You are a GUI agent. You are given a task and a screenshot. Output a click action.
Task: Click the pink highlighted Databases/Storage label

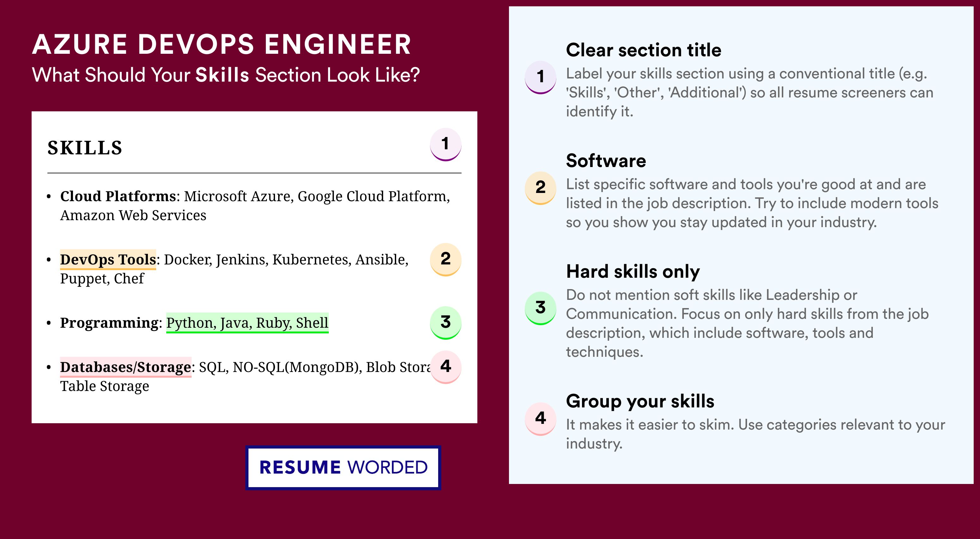[x=126, y=367]
